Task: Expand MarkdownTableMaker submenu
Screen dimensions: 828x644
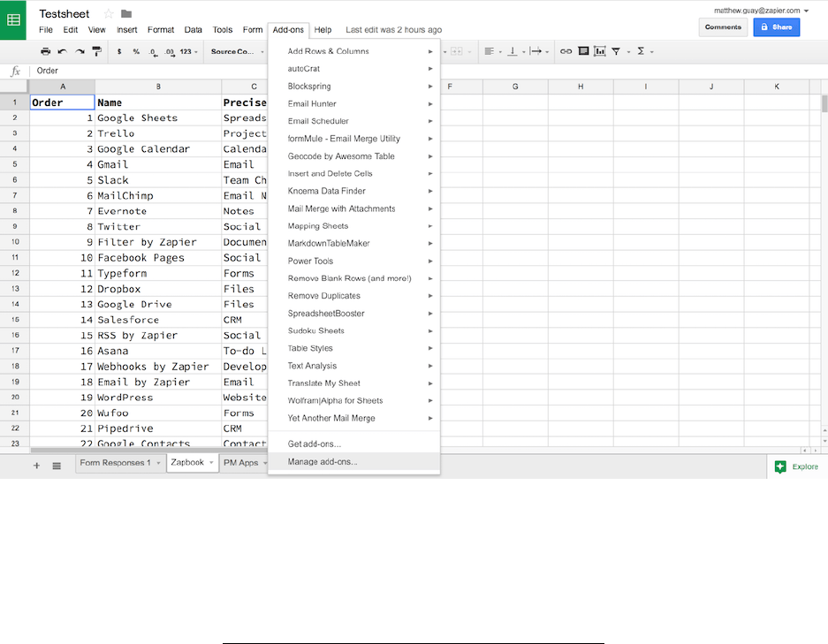Action: coord(353,243)
